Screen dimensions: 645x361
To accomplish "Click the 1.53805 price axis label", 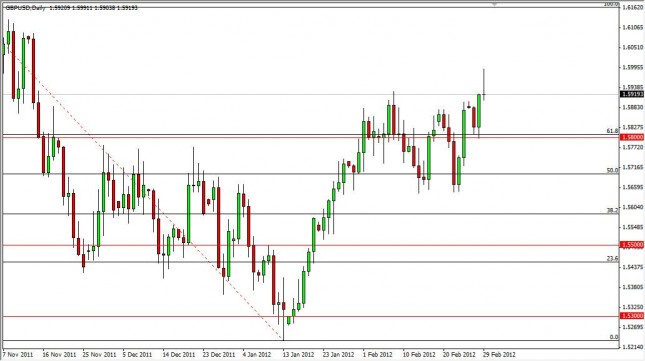I will pos(633,287).
